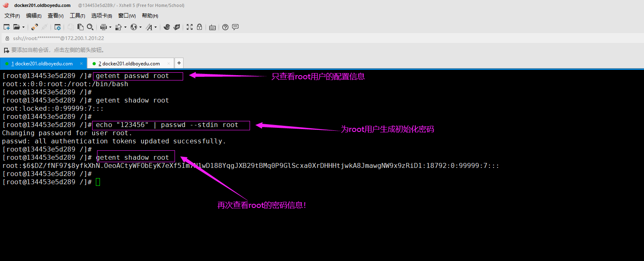Screen dimensions: 644x261
Task: Open the 工具(T) menu
Action: pos(77,16)
